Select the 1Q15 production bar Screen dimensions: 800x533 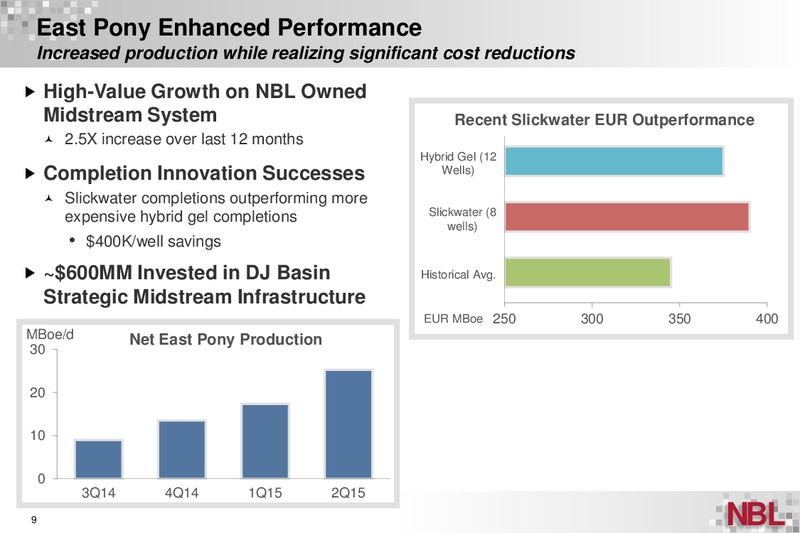click(x=265, y=441)
